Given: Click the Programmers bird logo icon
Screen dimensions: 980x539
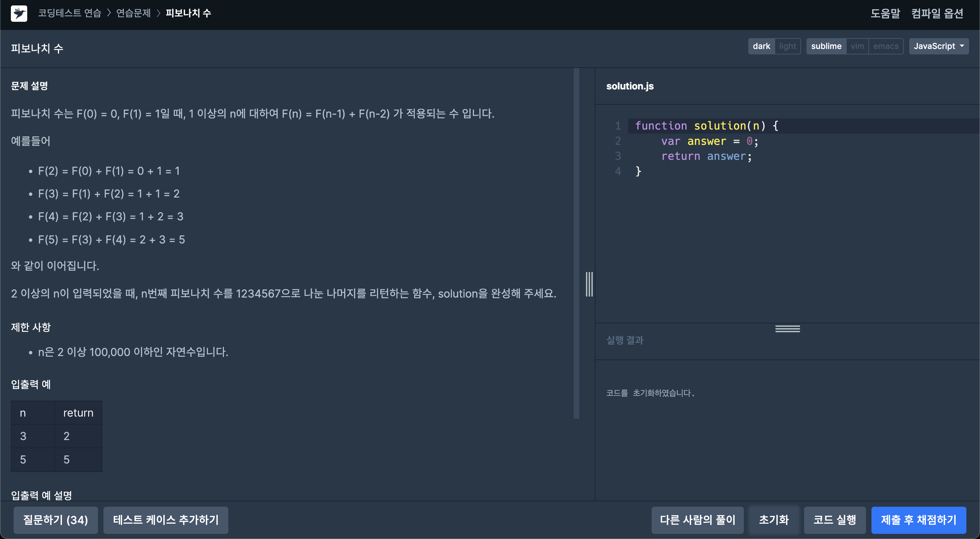Looking at the screenshot, I should (x=19, y=14).
